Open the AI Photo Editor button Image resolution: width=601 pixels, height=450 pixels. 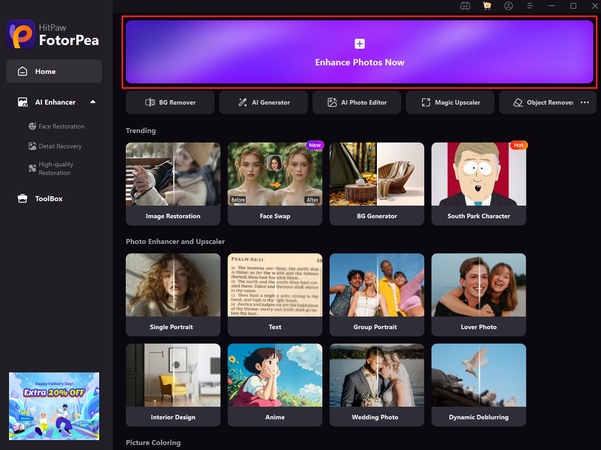coord(357,102)
